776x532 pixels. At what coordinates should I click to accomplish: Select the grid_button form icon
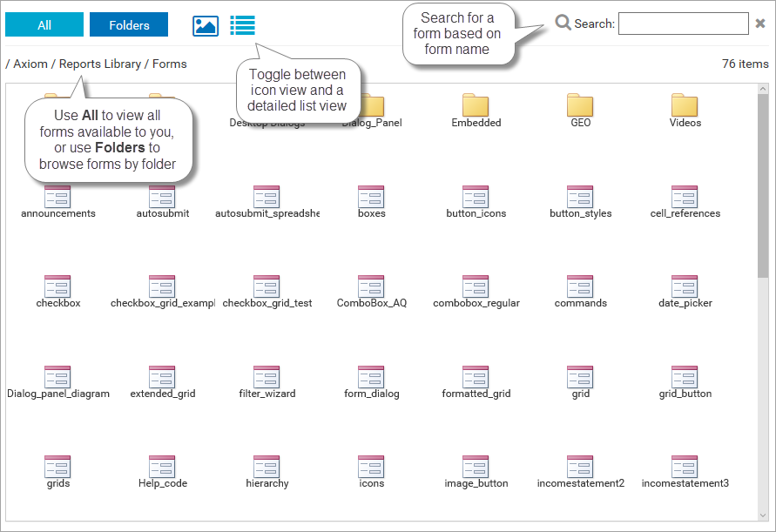[685, 378]
